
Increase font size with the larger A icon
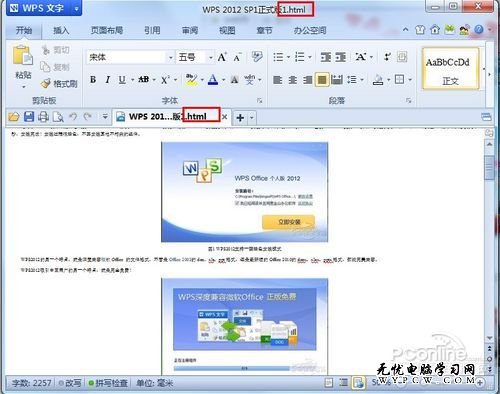click(222, 57)
